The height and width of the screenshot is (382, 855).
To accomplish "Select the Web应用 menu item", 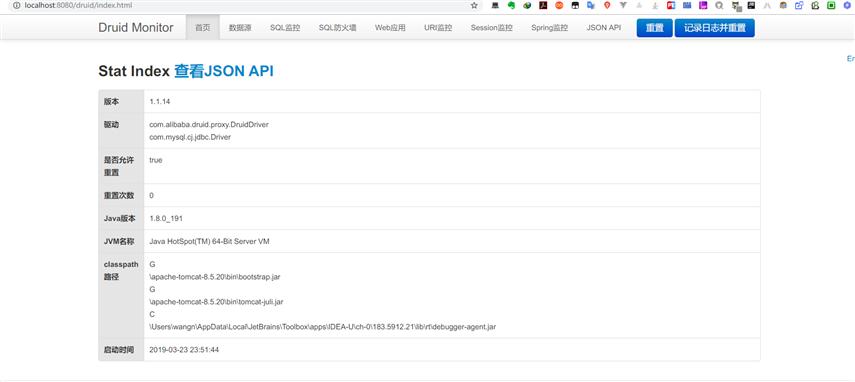I will coord(390,28).
